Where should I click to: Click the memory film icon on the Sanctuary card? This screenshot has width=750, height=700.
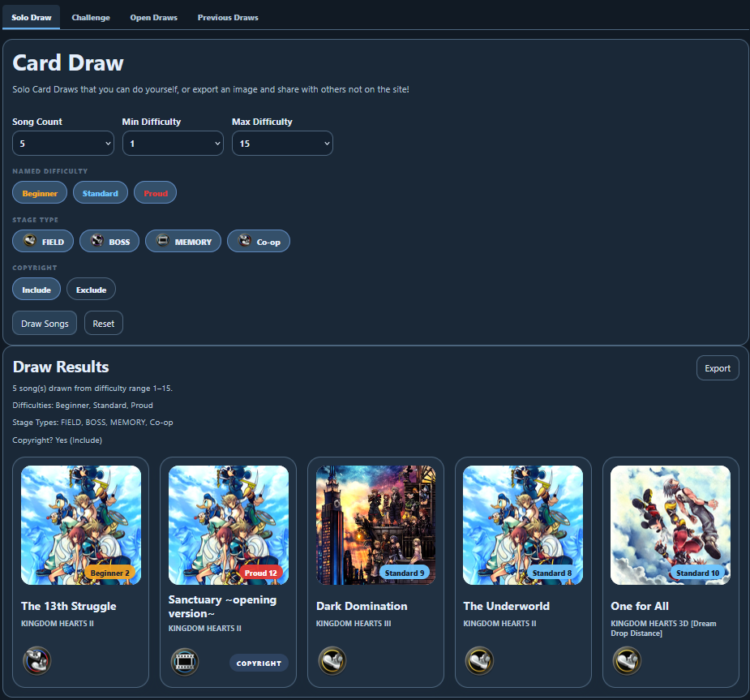pyautogui.click(x=185, y=662)
